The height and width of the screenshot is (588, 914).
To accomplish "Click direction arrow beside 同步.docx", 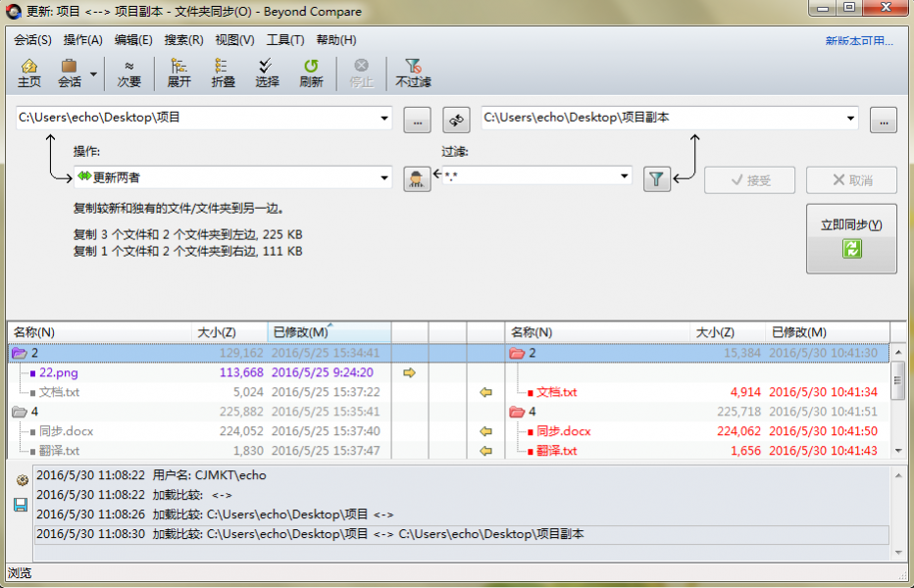I will 485,431.
